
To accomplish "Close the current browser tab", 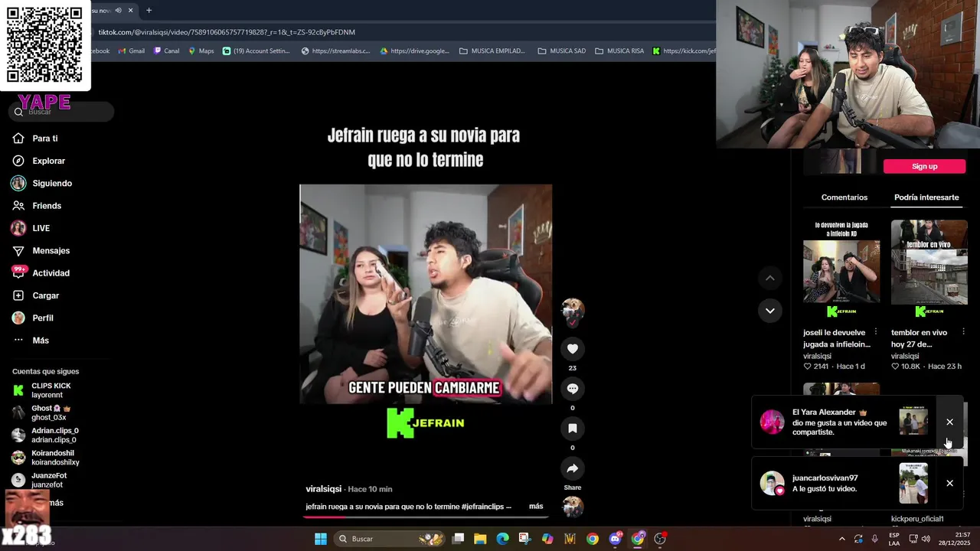I will pos(131,10).
